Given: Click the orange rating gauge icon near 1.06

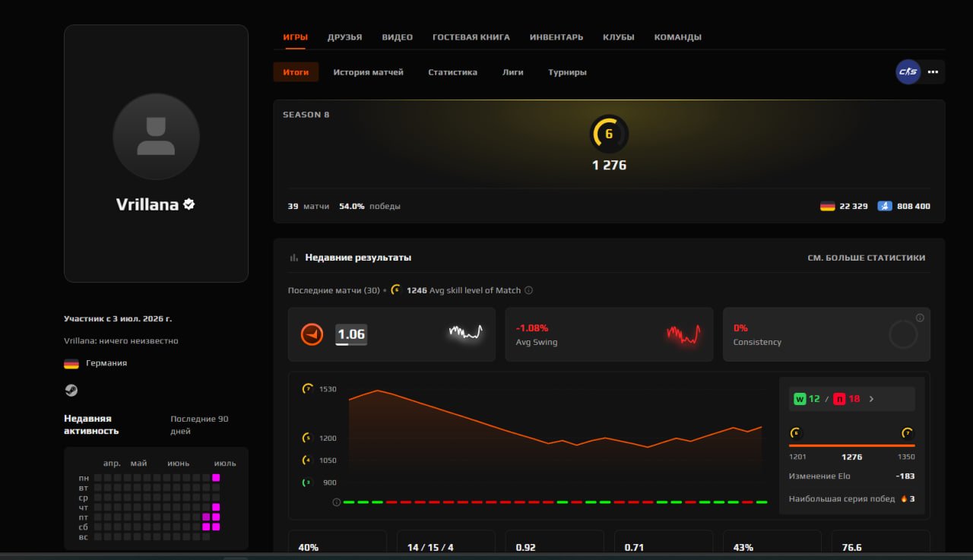Looking at the screenshot, I should 312,334.
